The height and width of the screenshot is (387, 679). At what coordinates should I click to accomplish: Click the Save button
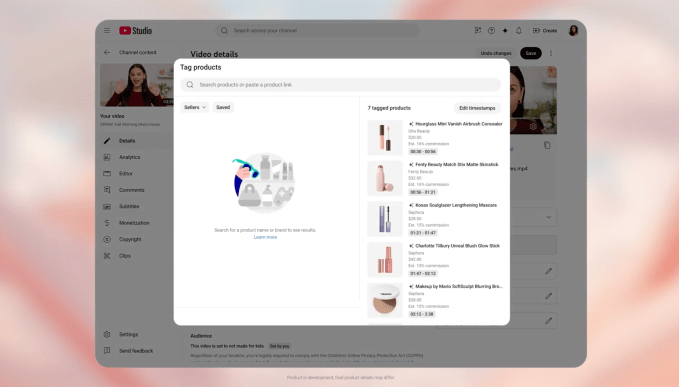531,53
